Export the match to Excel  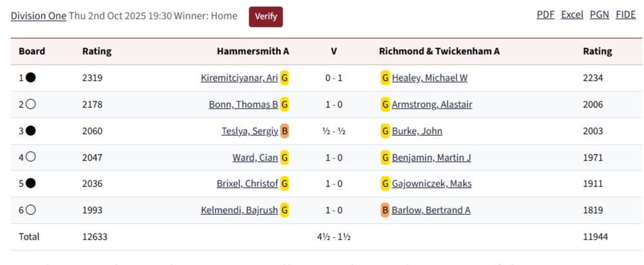pos(572,15)
